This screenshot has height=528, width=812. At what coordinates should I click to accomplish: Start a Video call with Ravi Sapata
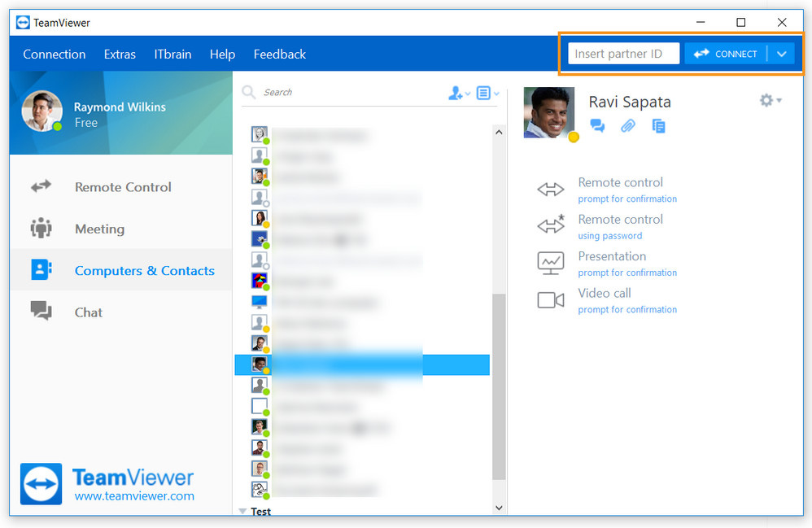(x=607, y=301)
